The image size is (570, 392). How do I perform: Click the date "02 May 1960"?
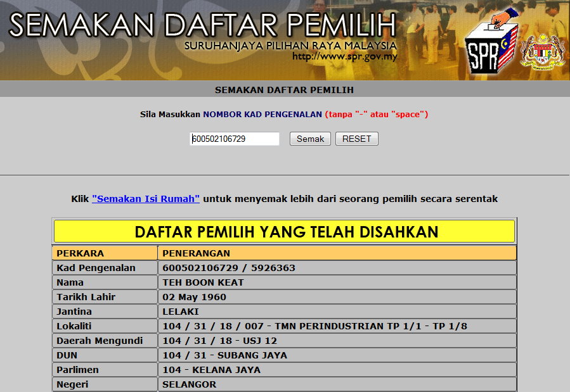coord(194,297)
